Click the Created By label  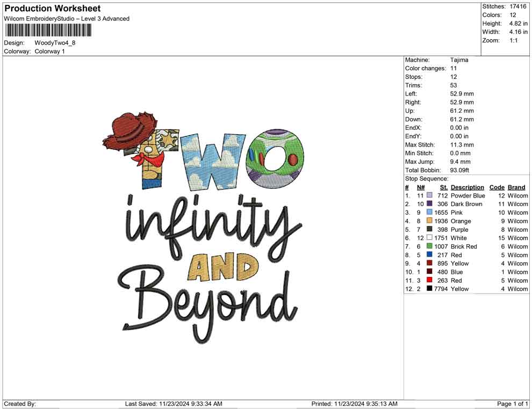click(20, 404)
